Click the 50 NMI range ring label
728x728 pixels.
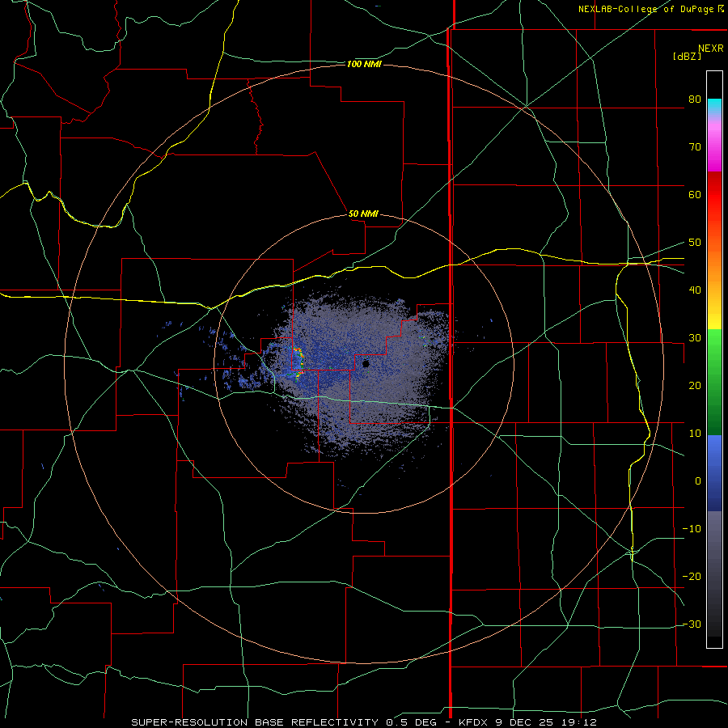(x=363, y=214)
